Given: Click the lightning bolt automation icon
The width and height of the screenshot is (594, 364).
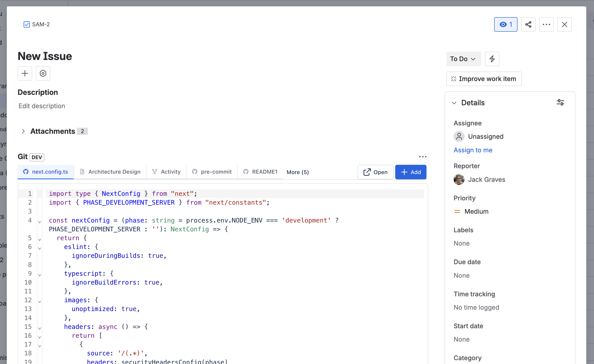Looking at the screenshot, I should [x=492, y=59].
